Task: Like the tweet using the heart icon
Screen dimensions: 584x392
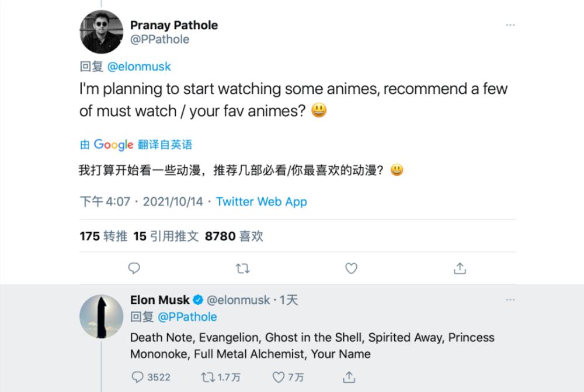Action: click(351, 268)
